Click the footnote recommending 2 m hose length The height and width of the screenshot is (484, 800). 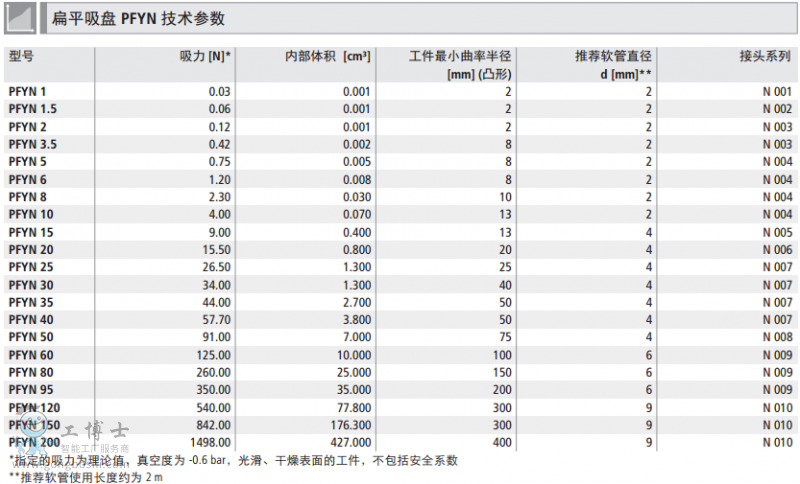[x=85, y=477]
